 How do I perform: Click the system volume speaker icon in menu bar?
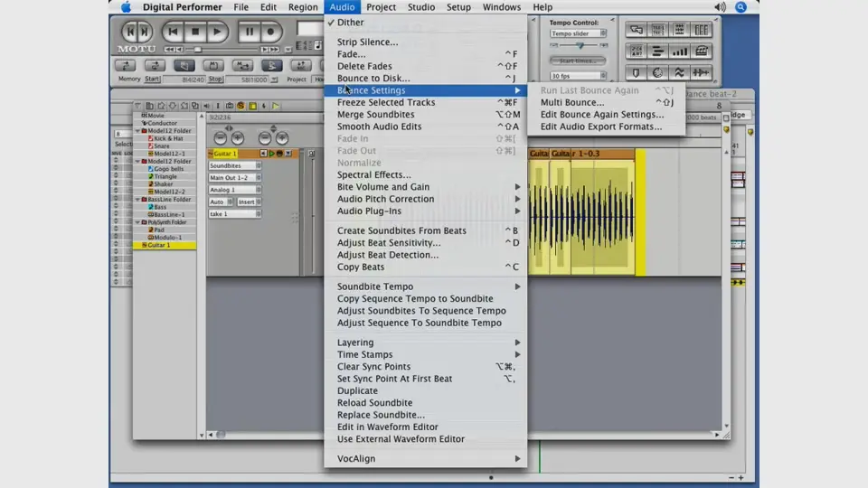click(x=720, y=7)
